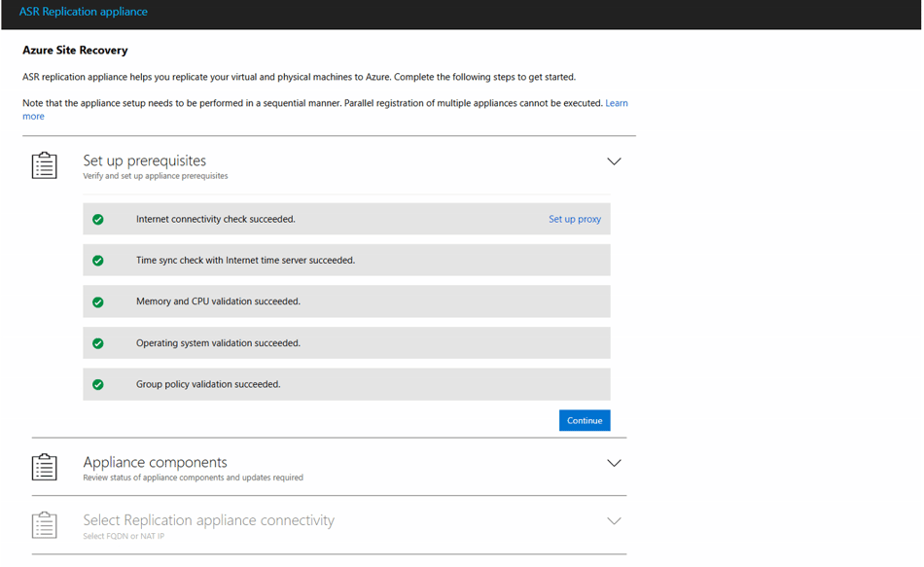Expand the Appliance components chevron
The image size is (924, 567).
(x=614, y=463)
